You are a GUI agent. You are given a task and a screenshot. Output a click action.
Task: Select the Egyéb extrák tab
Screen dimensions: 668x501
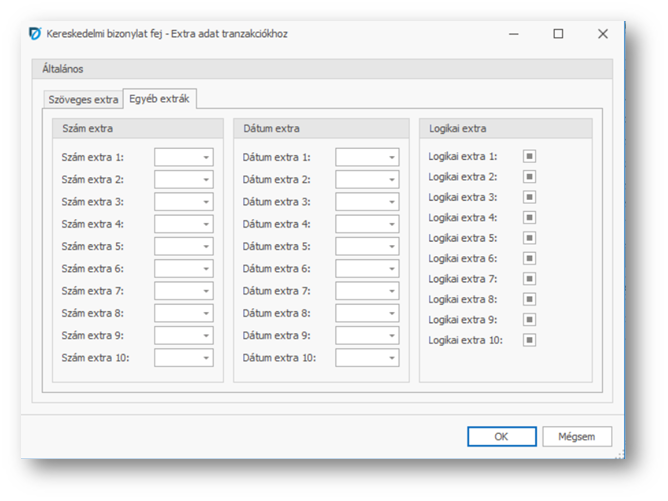click(160, 99)
